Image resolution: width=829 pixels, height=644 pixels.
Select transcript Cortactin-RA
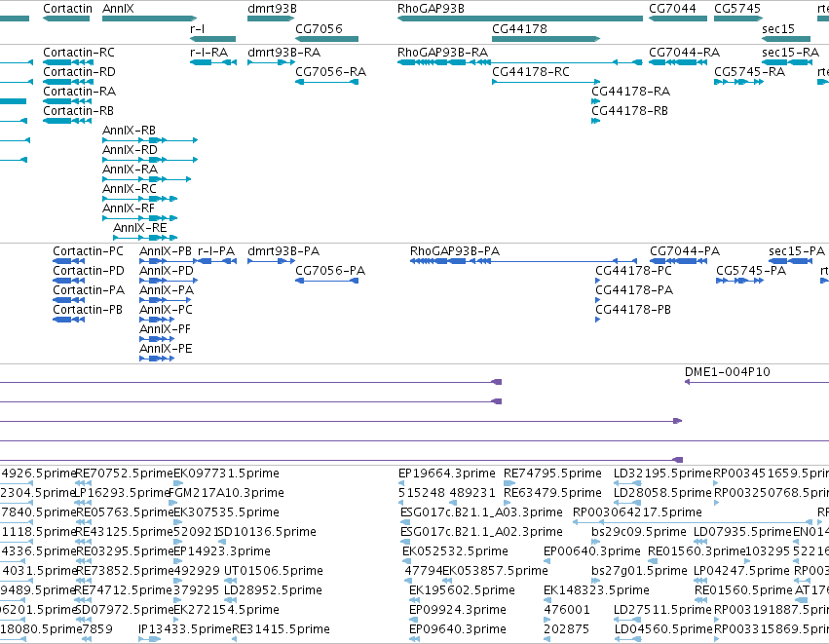click(x=67, y=101)
